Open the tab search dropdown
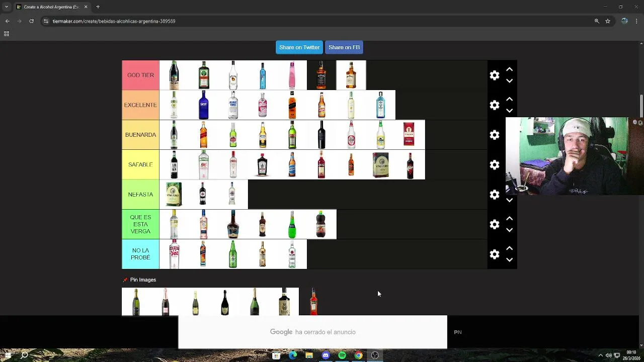Image resolution: width=644 pixels, height=362 pixels. pos(7,7)
